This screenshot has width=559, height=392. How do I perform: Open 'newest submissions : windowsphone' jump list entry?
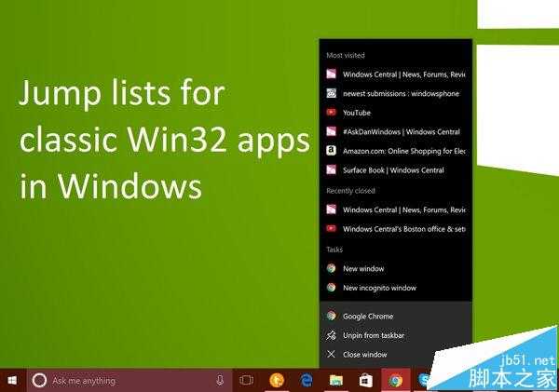click(396, 93)
